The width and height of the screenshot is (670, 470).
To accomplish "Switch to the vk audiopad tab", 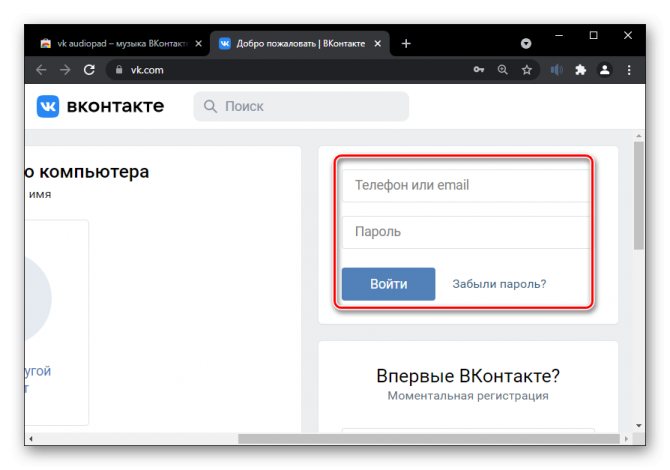I will pyautogui.click(x=115, y=44).
